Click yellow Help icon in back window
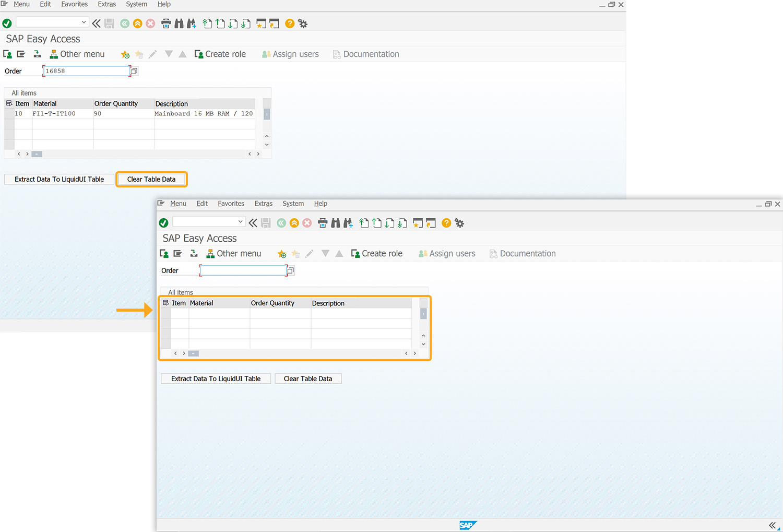783x532 pixels. 290,23
